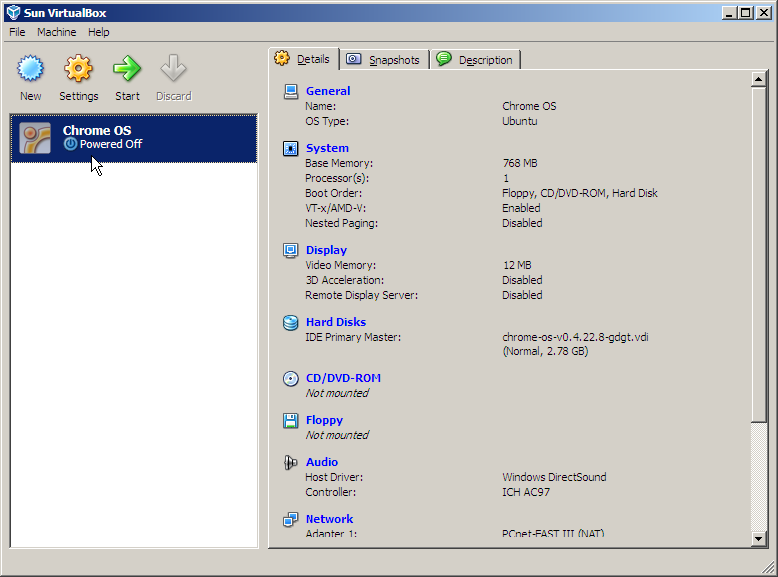Open the File menu
Screen dimensions: 778x577
click(17, 32)
